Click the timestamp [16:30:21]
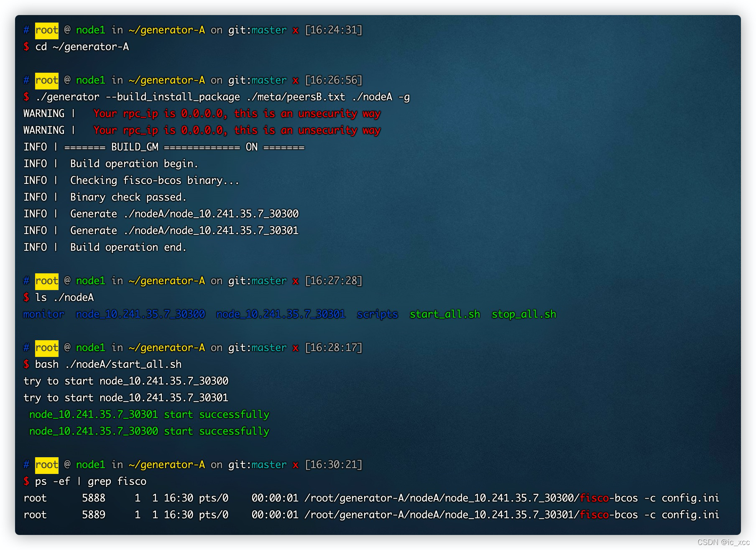The width and height of the screenshot is (756, 550). pyautogui.click(x=334, y=465)
